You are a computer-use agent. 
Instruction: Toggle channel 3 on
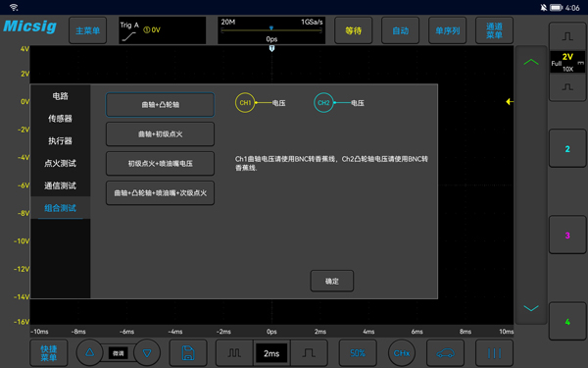[x=567, y=236]
